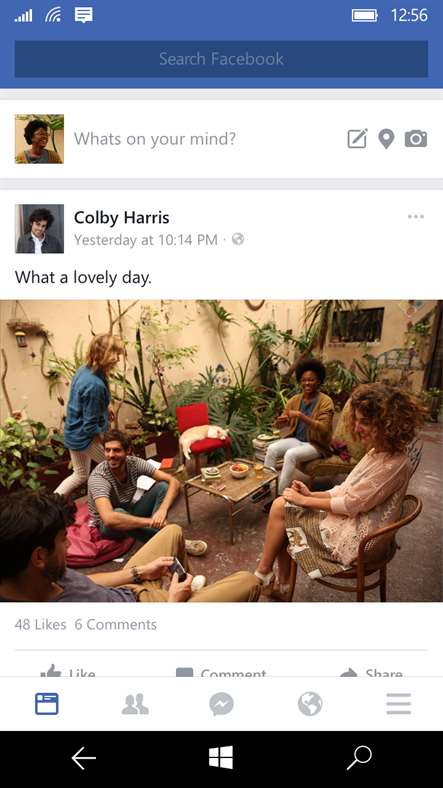Click the Search Facebook field
This screenshot has height=788, width=443.
222,59
